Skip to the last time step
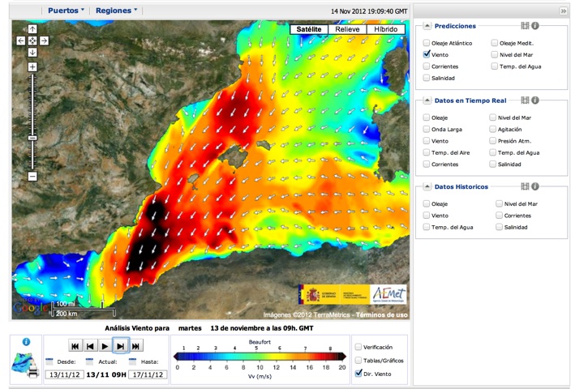588x389 pixels. pyautogui.click(x=136, y=346)
